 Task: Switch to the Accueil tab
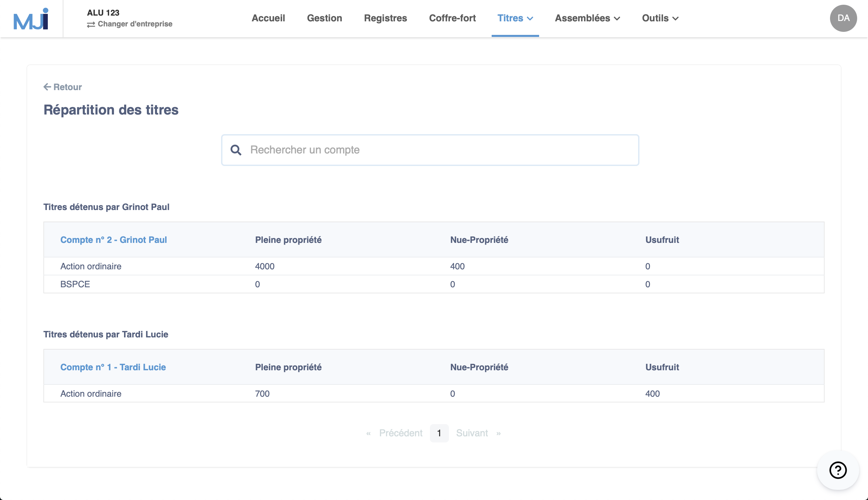coord(269,18)
